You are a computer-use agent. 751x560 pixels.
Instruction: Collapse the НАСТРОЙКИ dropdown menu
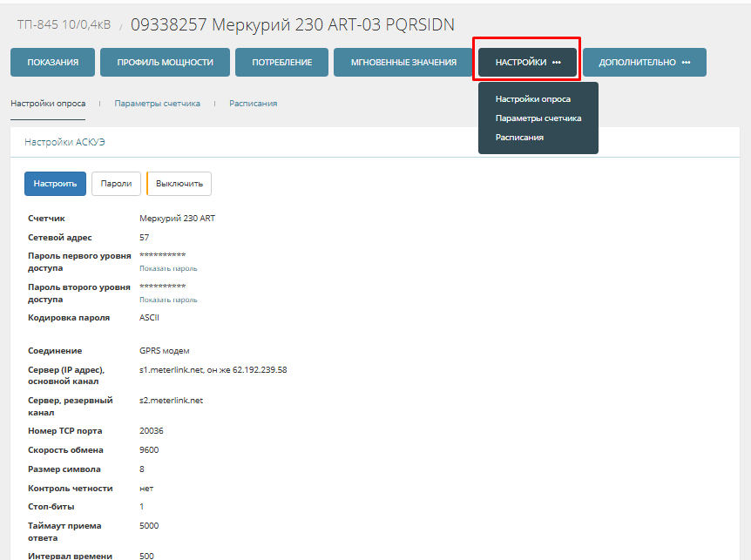coord(521,63)
